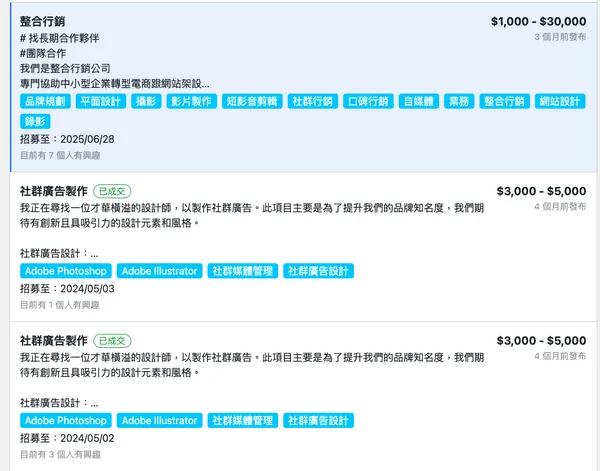Select the 平面設計 tag

(x=101, y=101)
